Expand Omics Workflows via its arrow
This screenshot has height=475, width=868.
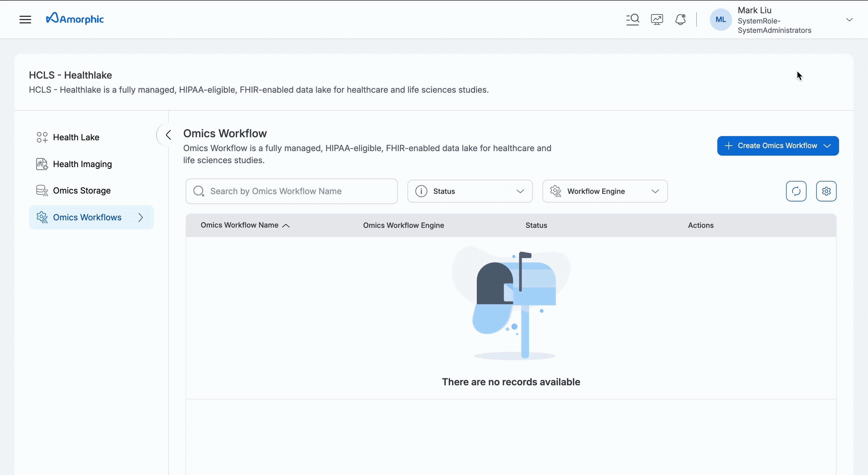140,217
